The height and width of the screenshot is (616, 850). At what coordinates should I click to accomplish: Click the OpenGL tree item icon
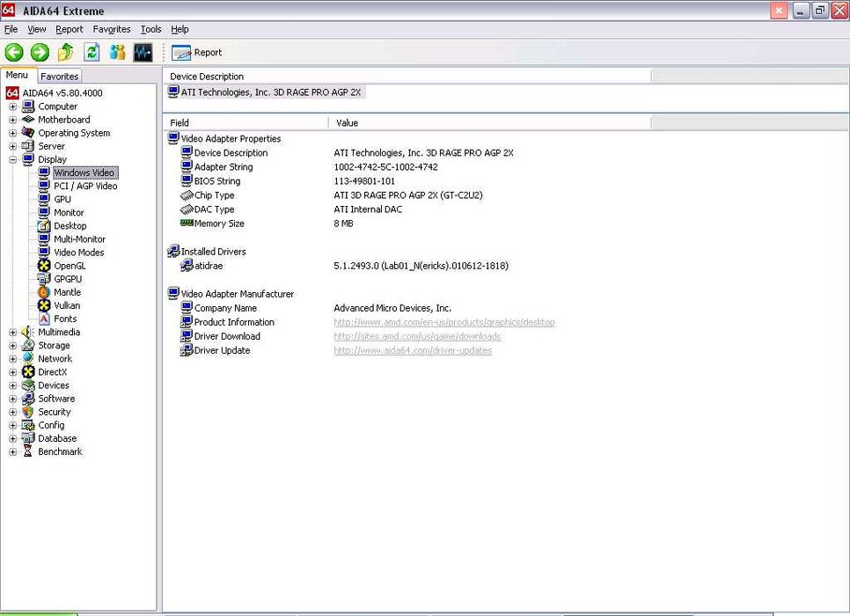pyautogui.click(x=44, y=266)
